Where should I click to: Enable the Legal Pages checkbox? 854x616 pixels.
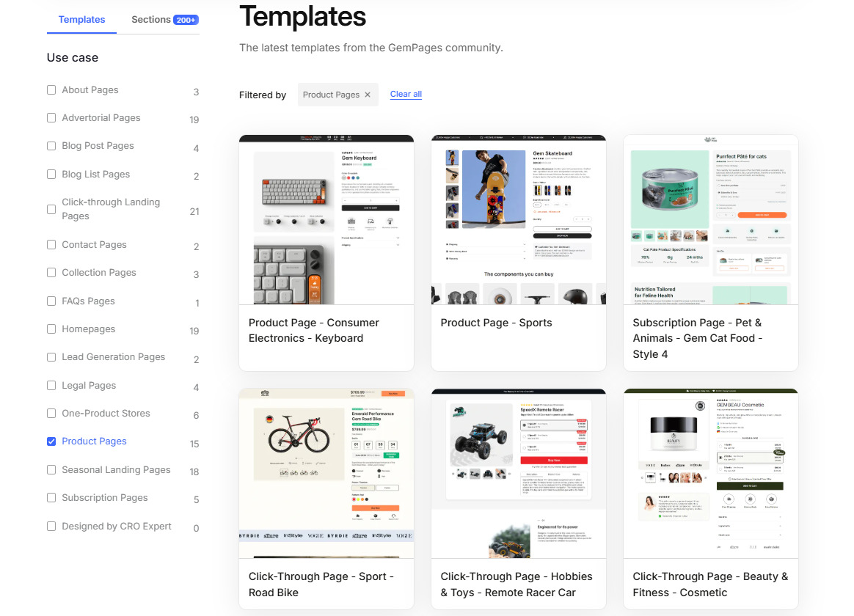coord(51,385)
